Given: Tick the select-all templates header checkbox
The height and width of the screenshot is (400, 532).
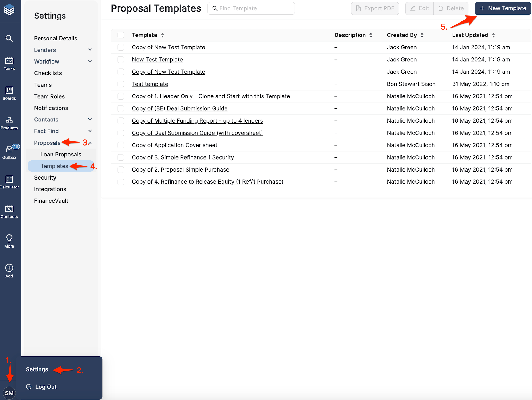Looking at the screenshot, I should pos(121,35).
